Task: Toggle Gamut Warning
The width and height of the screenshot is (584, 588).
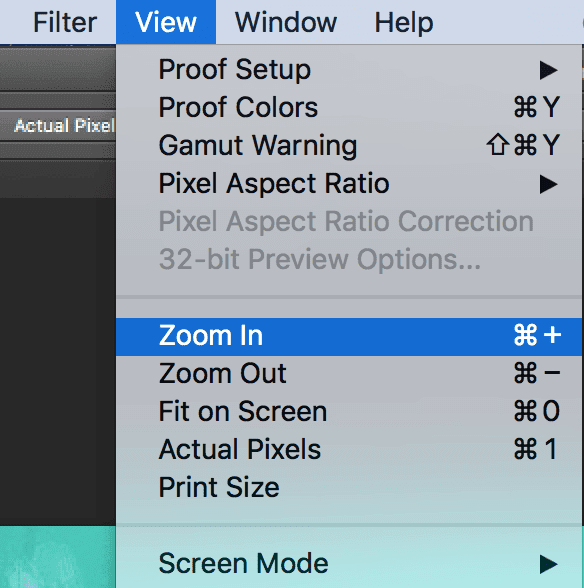Action: [x=349, y=146]
